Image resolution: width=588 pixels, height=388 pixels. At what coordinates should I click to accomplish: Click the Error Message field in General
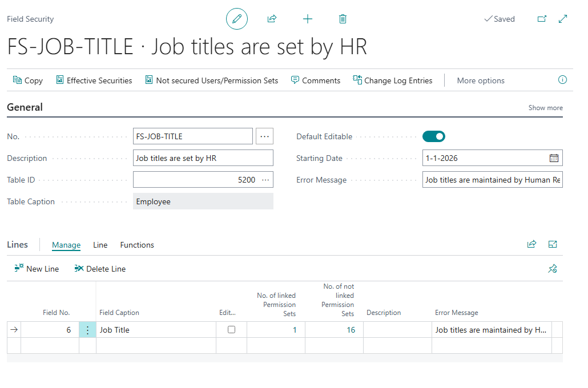(x=492, y=180)
